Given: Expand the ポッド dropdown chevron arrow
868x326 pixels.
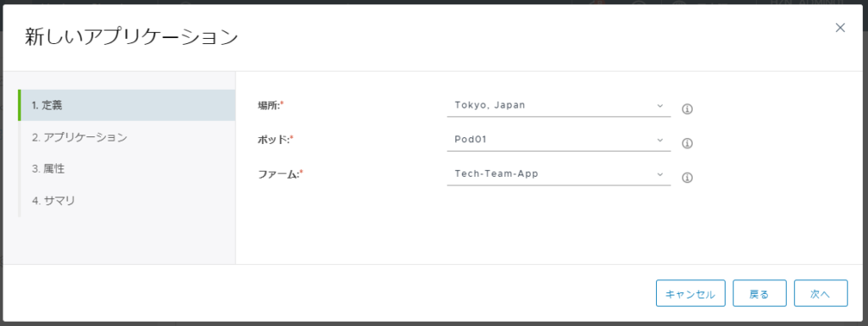Looking at the screenshot, I should coord(659,140).
